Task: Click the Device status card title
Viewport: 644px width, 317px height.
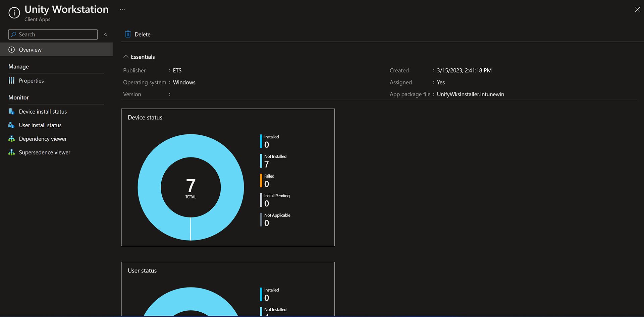Action: coord(145,118)
